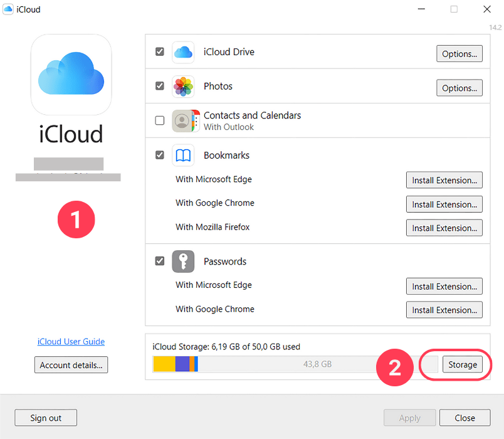This screenshot has width=504, height=439.
Task: Open iCloud Drive Options
Action: coord(459,53)
